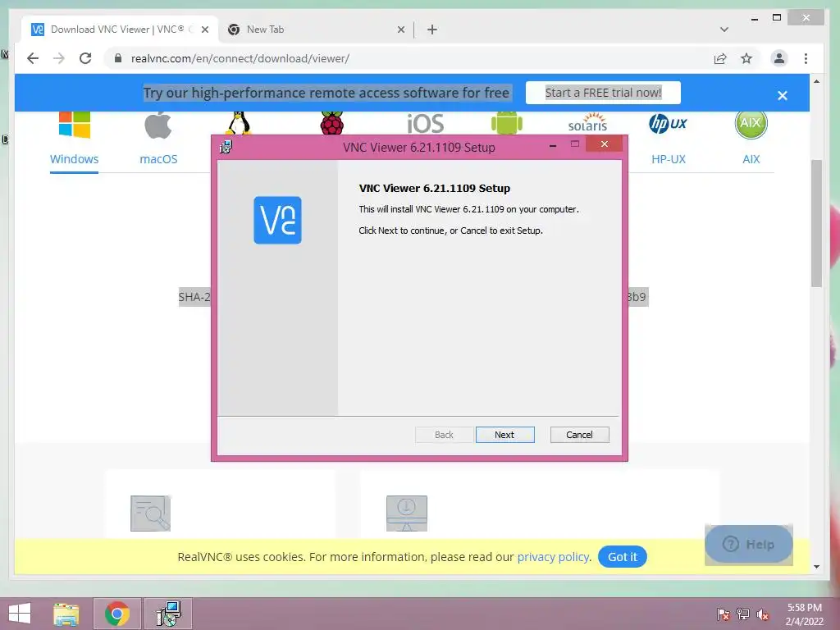840x630 pixels.
Task: Click the site lock icon in the address bar
Action: click(118, 58)
